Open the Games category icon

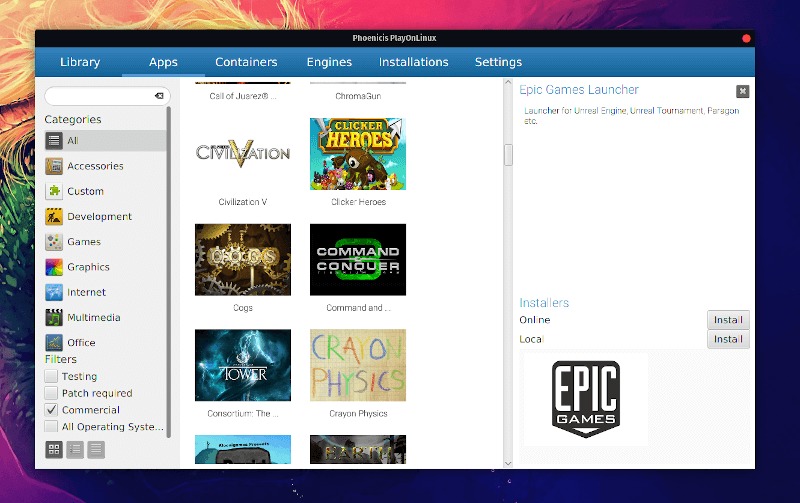54,241
